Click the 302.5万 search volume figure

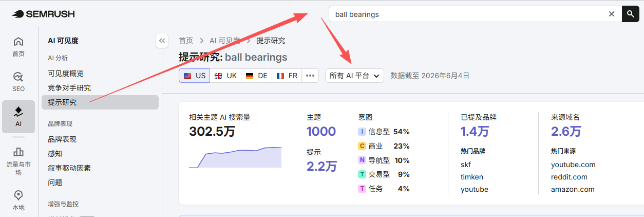tap(212, 132)
